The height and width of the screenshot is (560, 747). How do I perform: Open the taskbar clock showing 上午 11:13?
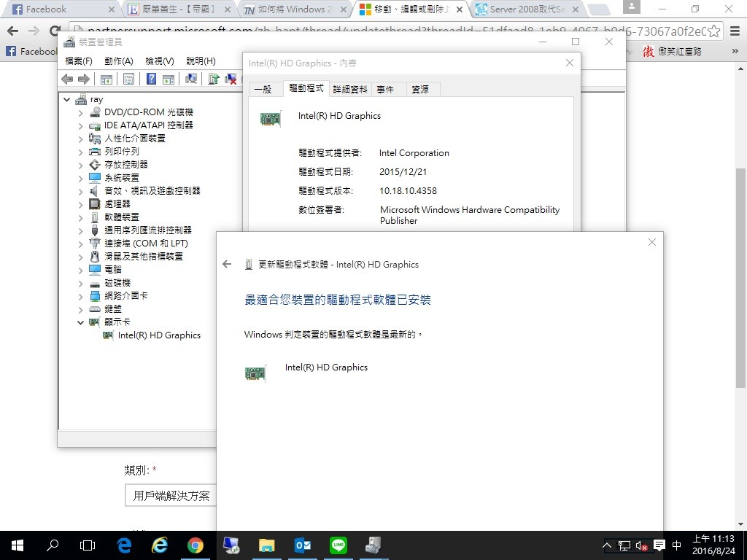713,545
